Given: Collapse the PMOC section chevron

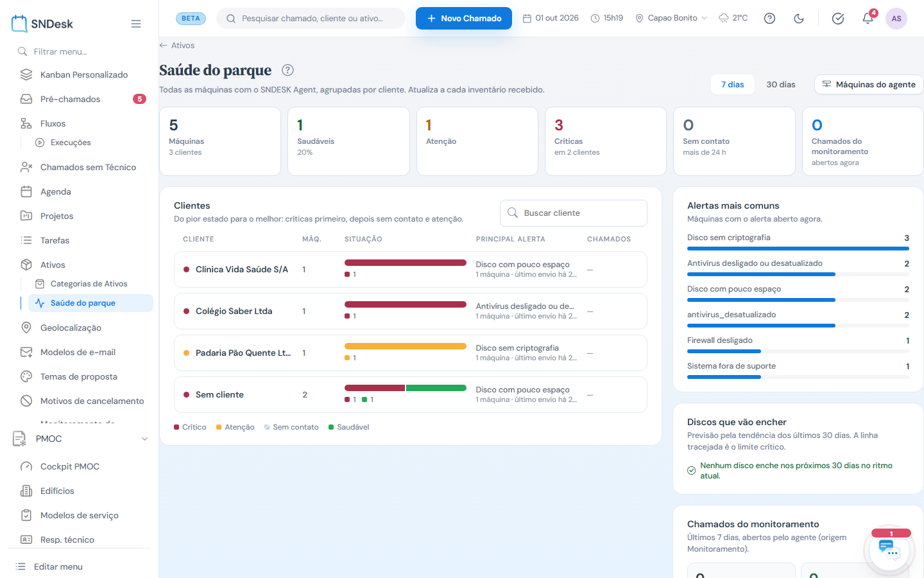Looking at the screenshot, I should tap(144, 439).
